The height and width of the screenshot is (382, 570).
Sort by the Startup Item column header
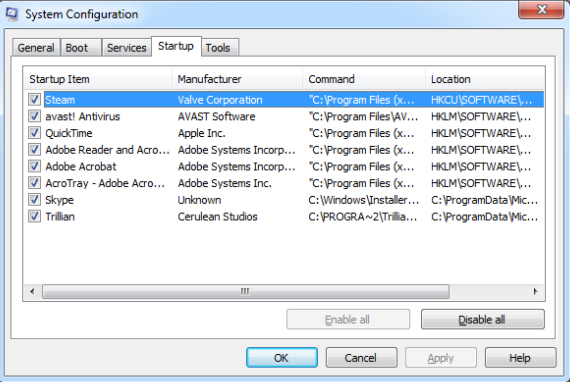click(x=98, y=79)
